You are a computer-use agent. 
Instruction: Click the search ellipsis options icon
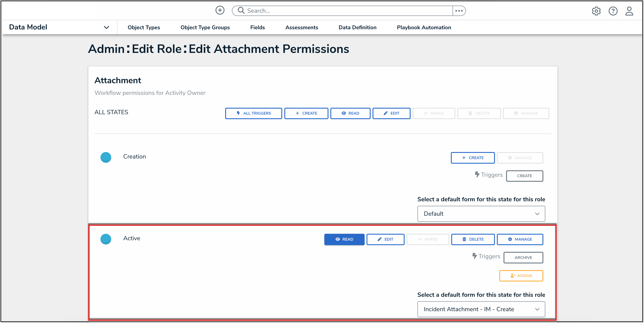pyautogui.click(x=459, y=11)
